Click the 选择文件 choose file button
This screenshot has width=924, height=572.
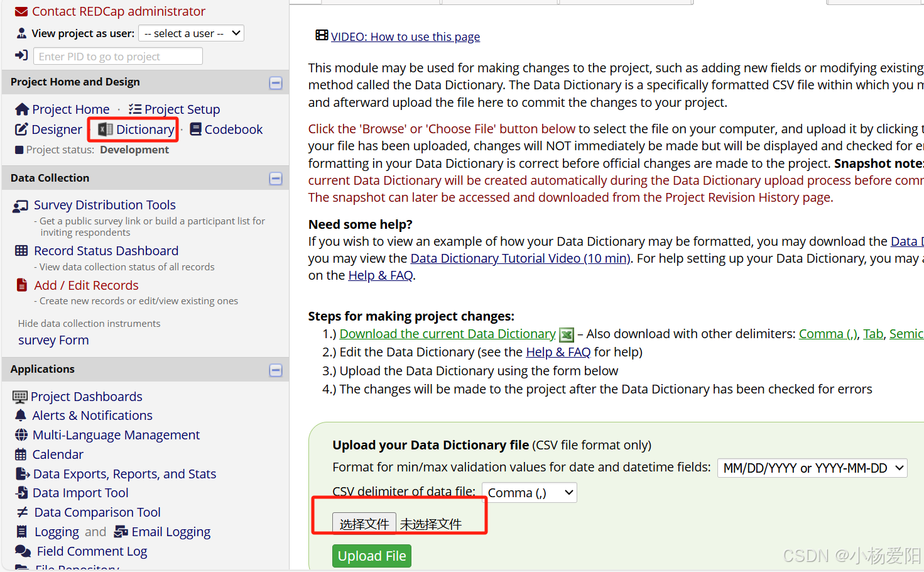[x=364, y=524]
